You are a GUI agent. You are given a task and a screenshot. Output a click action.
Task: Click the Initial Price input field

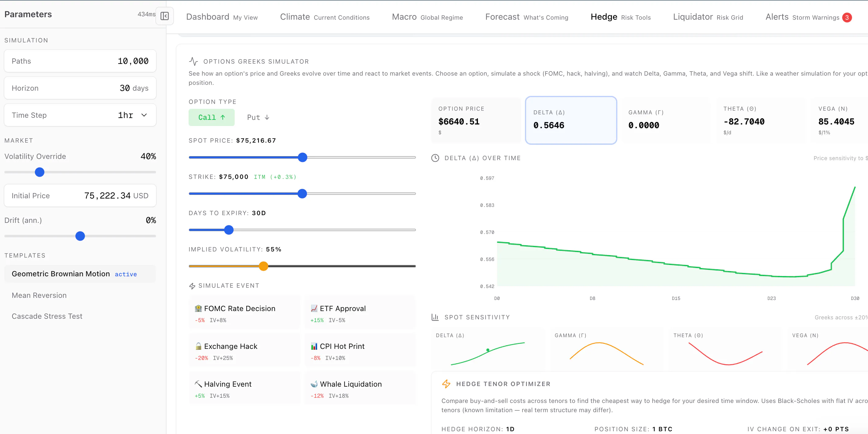point(80,195)
